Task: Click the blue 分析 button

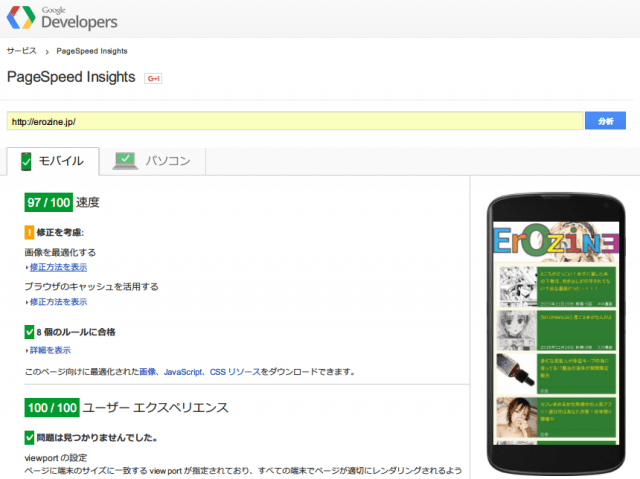Action: click(x=605, y=121)
